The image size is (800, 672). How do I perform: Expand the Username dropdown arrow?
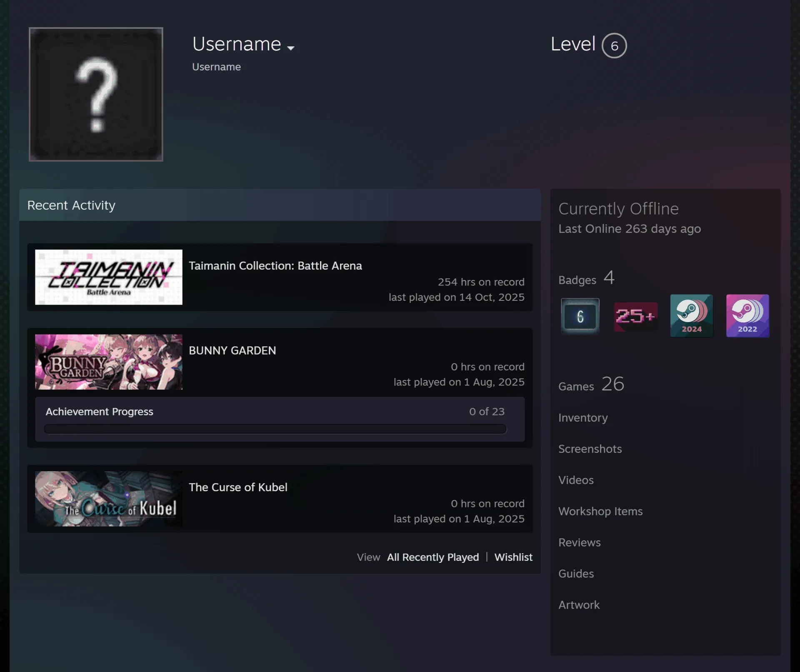point(291,48)
